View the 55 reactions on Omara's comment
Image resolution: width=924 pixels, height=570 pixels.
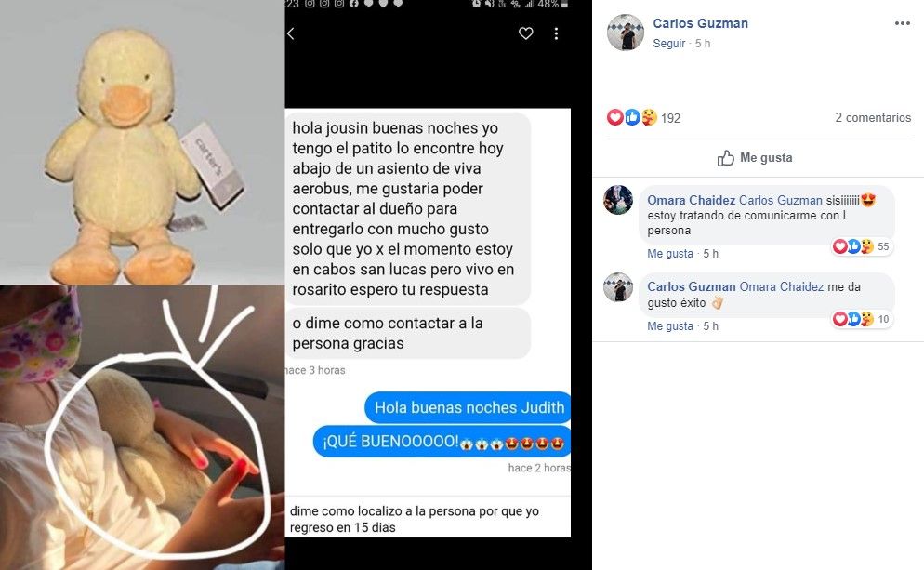point(862,246)
